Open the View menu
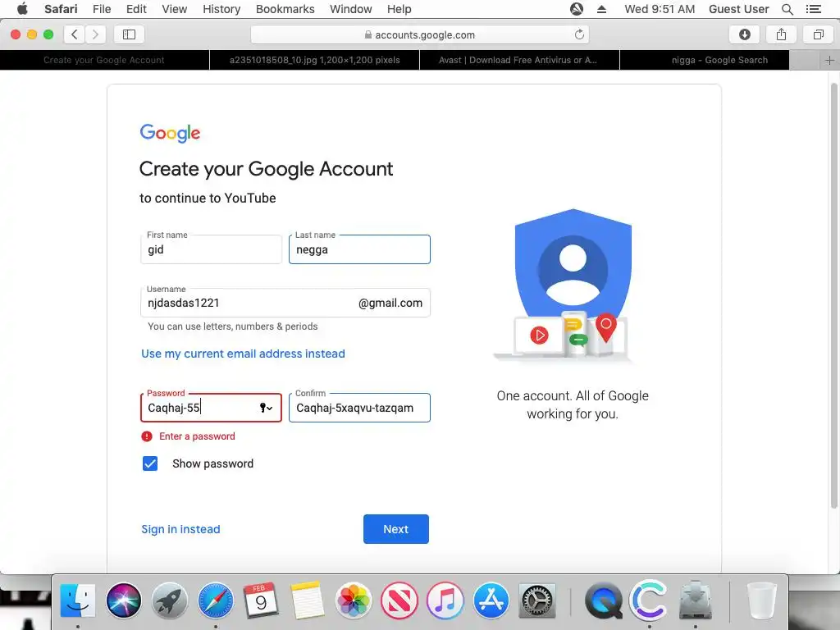This screenshot has width=840, height=630. click(175, 9)
